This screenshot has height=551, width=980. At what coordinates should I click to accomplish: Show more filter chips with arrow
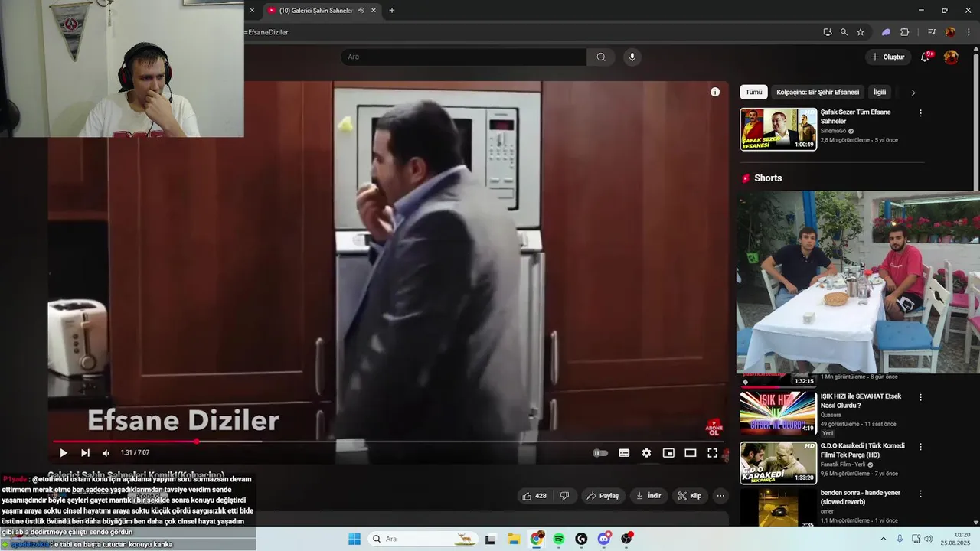point(913,93)
